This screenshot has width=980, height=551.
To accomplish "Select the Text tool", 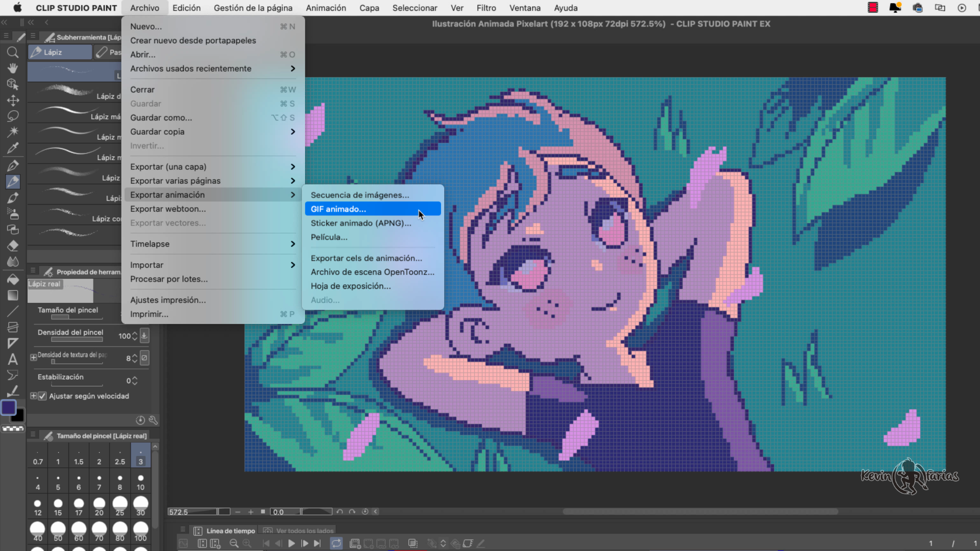I will (13, 359).
